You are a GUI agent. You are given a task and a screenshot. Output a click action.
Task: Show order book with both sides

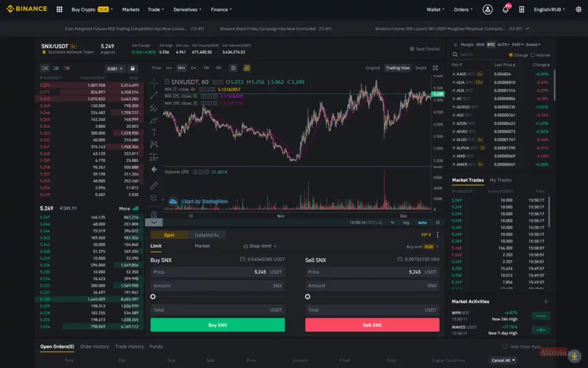[x=45, y=68]
